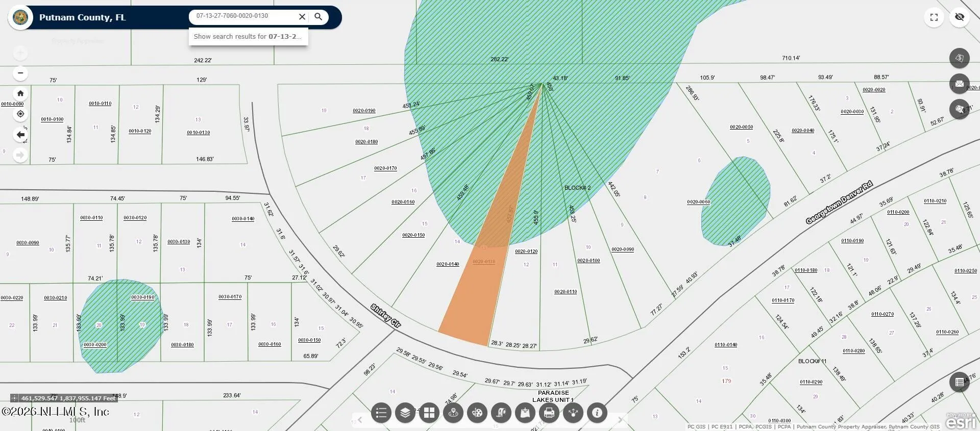Run the parcel search magnifier button
The image size is (980, 431).
(318, 17)
